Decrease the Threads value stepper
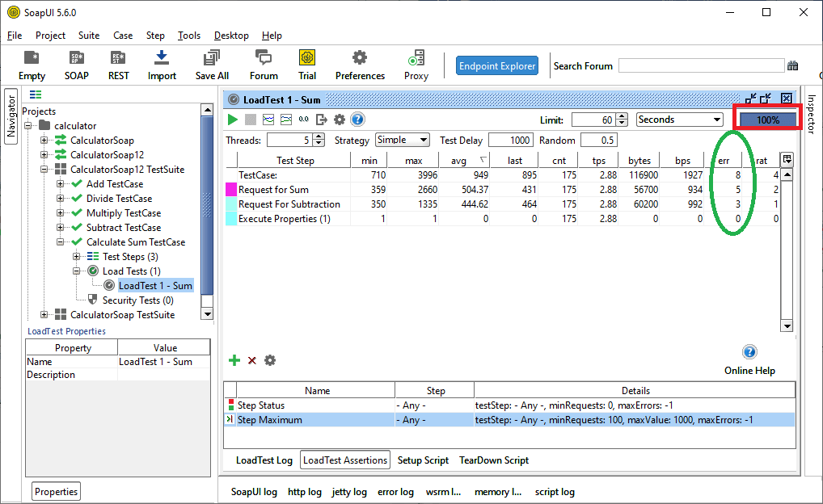The image size is (823, 504). (x=319, y=143)
